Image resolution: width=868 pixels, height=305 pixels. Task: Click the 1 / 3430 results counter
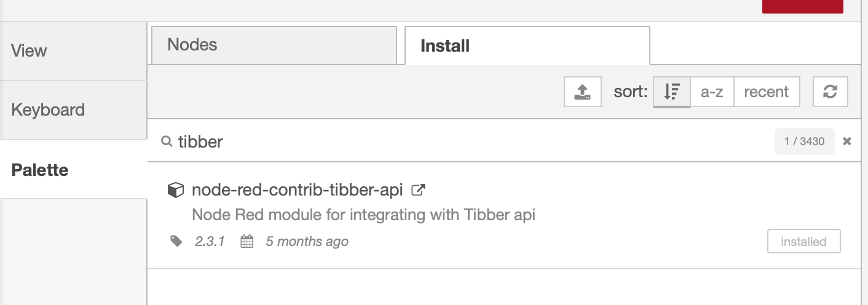point(804,141)
